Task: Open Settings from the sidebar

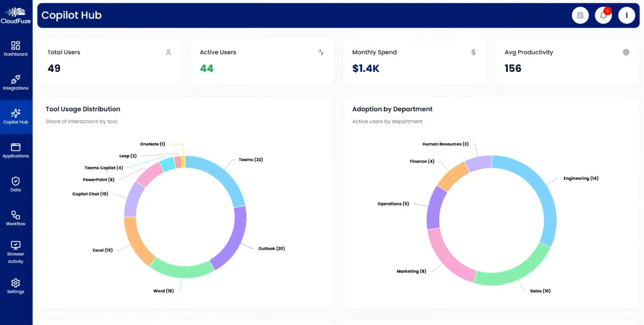Action: 16,286
